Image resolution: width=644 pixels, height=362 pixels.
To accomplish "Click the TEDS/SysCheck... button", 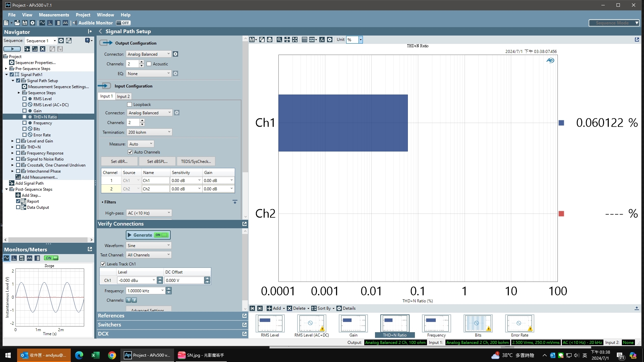I will pyautogui.click(x=196, y=161).
